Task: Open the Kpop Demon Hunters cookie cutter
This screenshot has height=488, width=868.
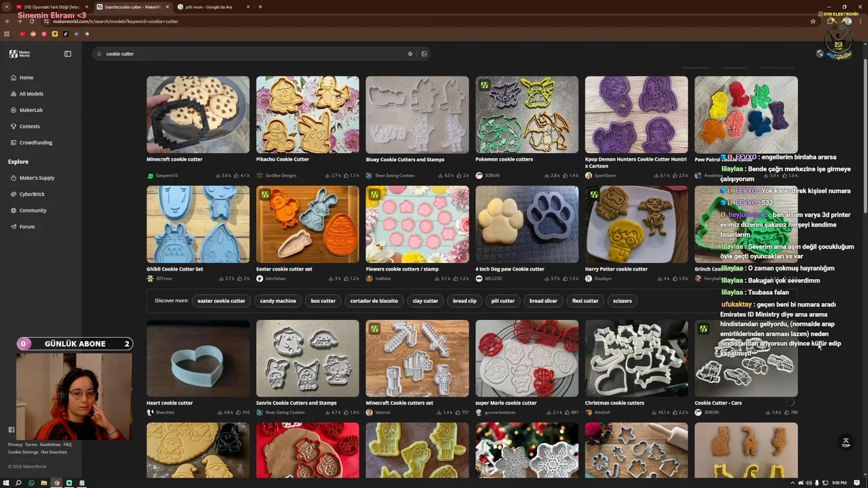Action: [636, 115]
